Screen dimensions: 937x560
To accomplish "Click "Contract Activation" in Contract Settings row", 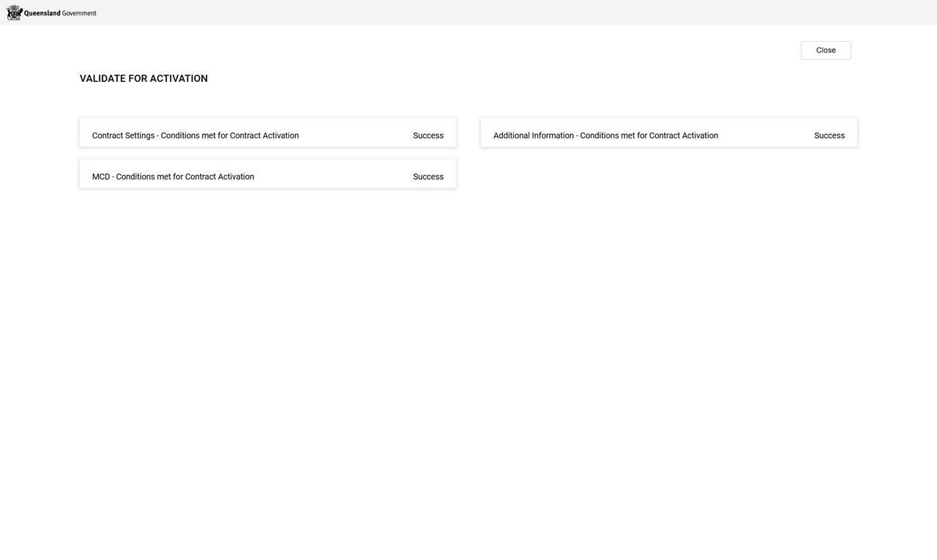I will [264, 135].
